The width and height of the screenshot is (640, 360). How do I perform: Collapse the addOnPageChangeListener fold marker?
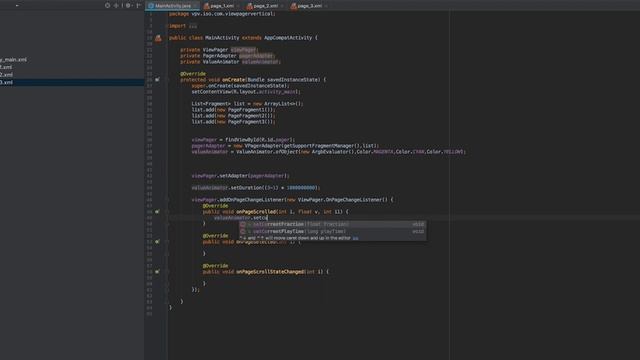167,200
